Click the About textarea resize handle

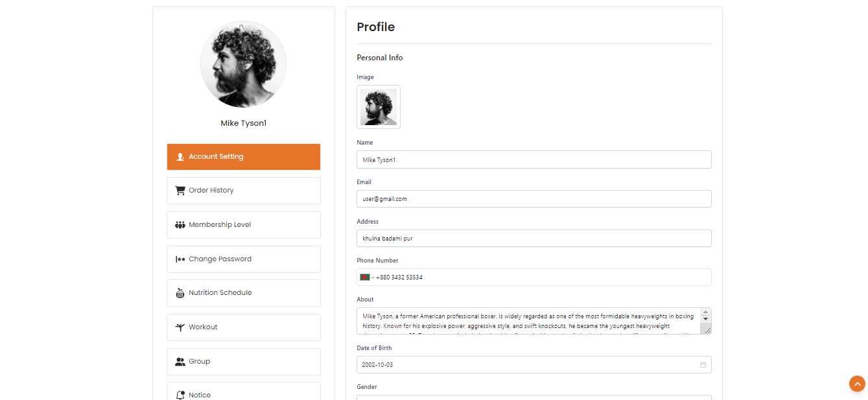[x=707, y=331]
